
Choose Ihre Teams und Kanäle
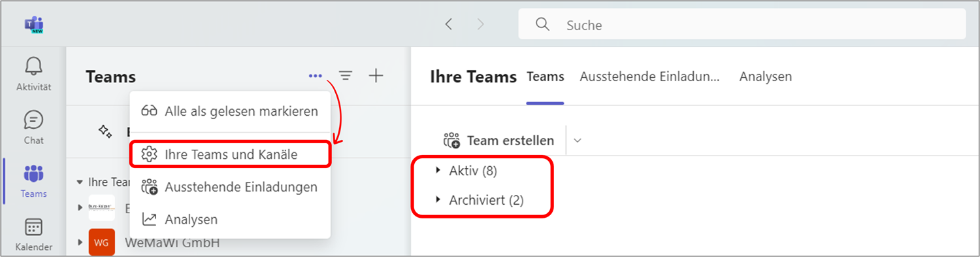pos(230,155)
